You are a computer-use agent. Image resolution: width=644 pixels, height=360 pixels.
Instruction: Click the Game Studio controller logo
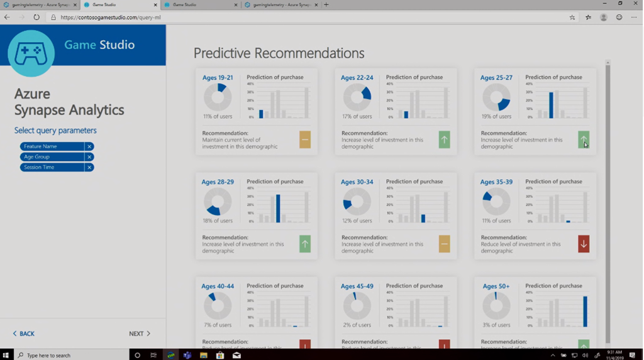[31, 53]
